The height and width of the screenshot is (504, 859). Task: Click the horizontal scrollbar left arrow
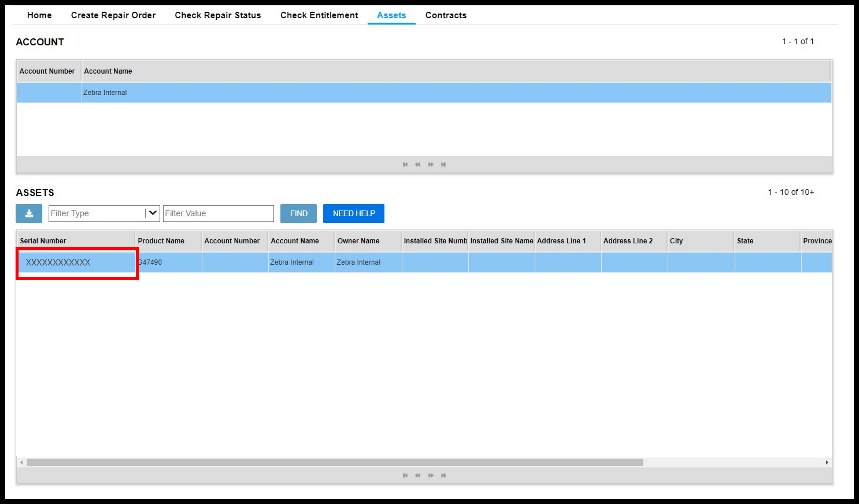pyautogui.click(x=22, y=463)
